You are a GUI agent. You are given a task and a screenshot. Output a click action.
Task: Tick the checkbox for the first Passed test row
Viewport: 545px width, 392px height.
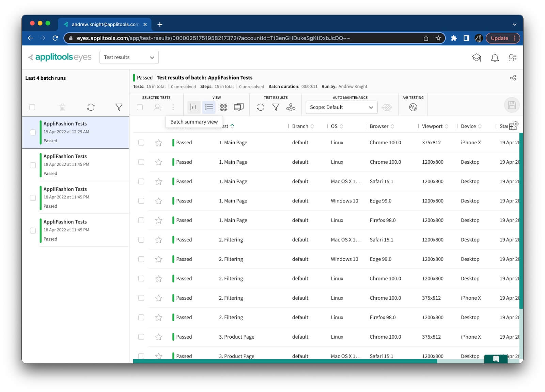(x=141, y=143)
